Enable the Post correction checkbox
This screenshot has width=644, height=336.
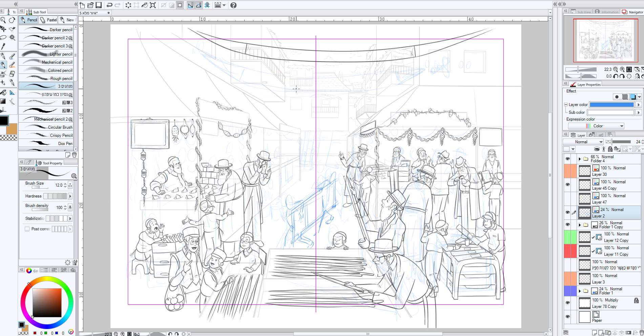coord(27,229)
